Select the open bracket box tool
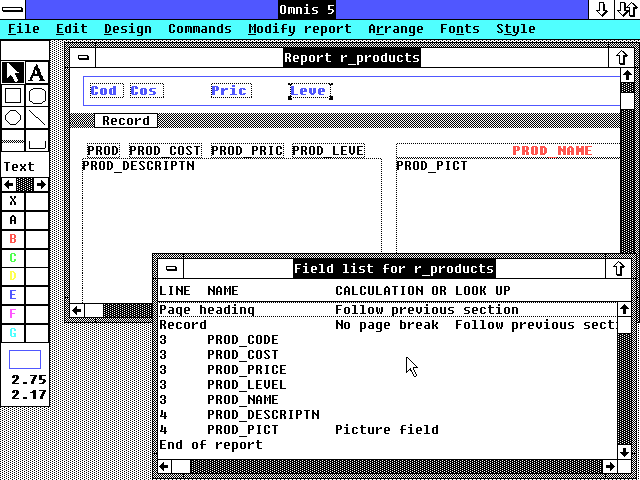The width and height of the screenshot is (640, 480). pyautogui.click(x=37, y=141)
